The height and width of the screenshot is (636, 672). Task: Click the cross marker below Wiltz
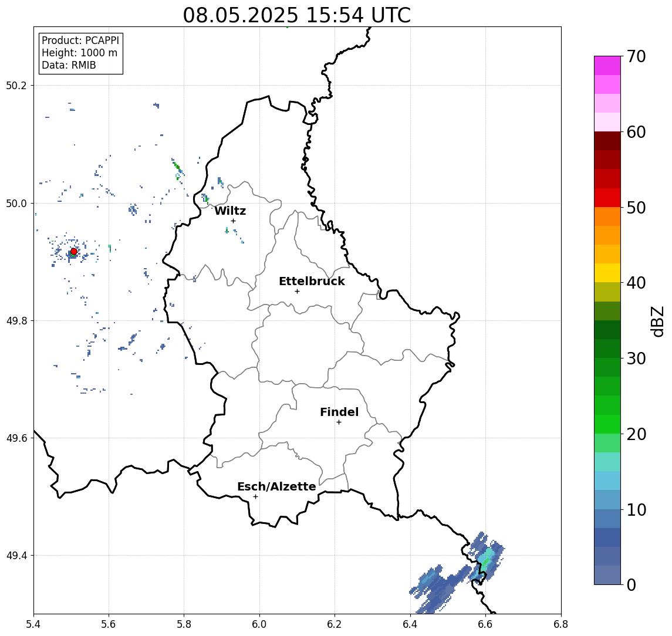[233, 221]
